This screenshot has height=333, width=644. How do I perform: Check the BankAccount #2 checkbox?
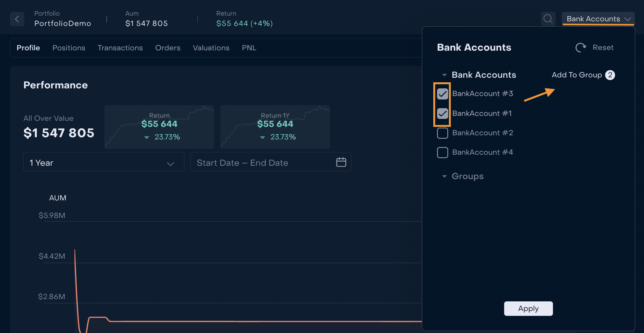click(x=442, y=133)
